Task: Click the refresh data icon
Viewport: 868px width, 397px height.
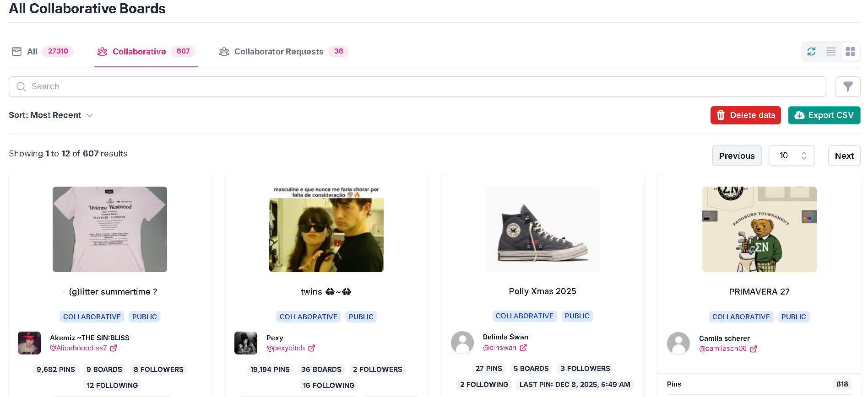Action: (811, 52)
